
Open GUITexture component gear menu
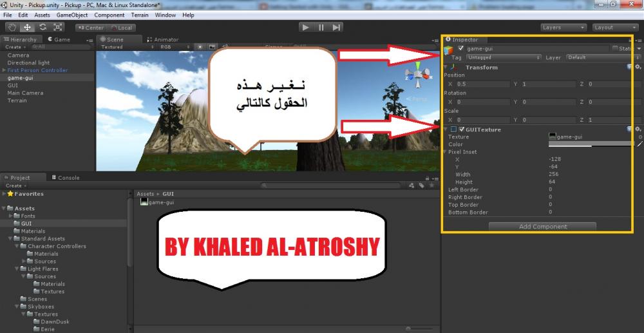(638, 129)
